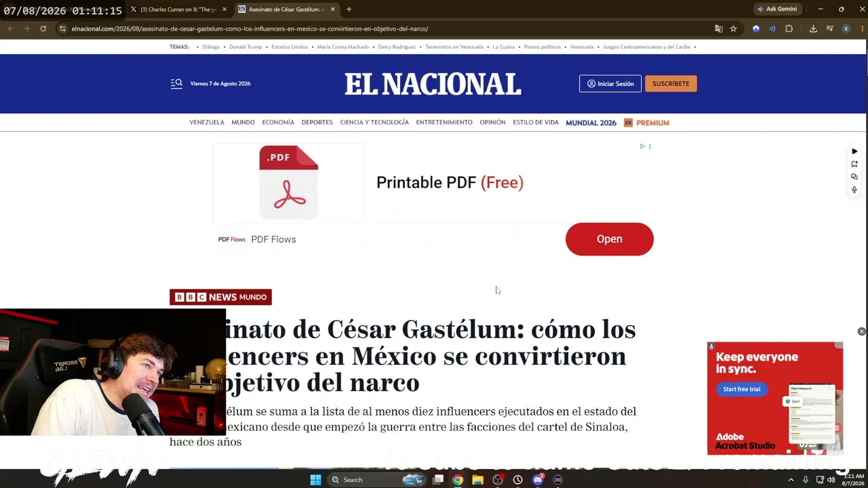868x488 pixels.
Task: Reload the page with the refresh icon
Action: (x=43, y=28)
